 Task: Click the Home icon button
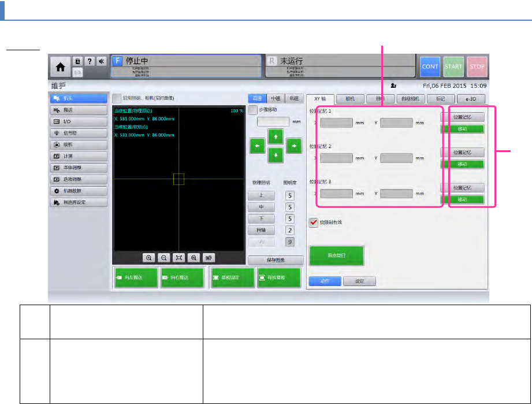(x=60, y=66)
